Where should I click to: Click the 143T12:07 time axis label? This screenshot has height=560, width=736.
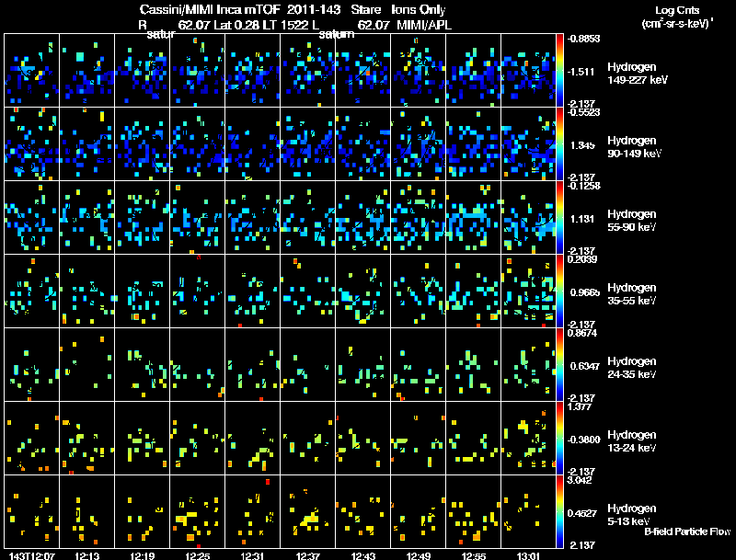coord(31,555)
